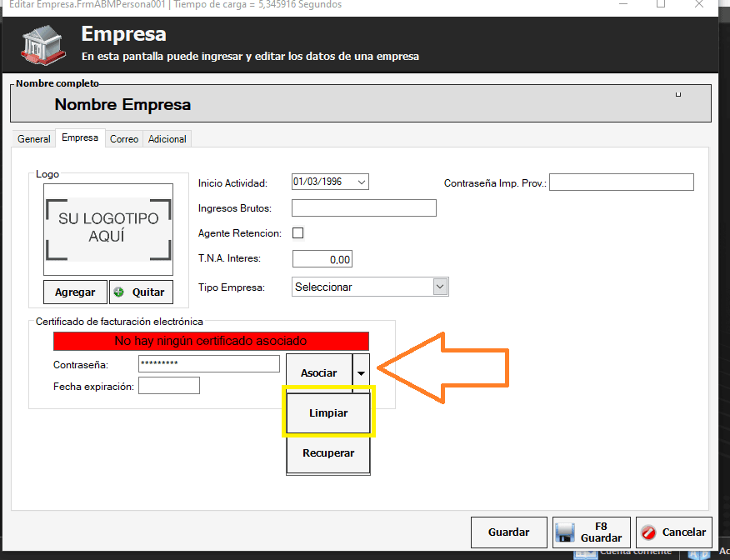This screenshot has width=730, height=560.
Task: Click the F8 Guardar floppy disk button
Action: (591, 532)
